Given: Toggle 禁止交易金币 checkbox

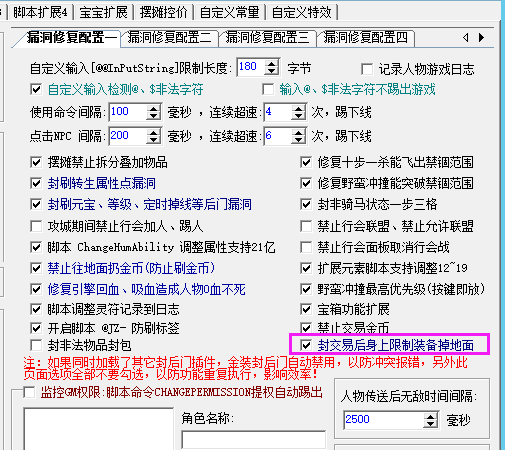Looking at the screenshot, I should (x=306, y=328).
